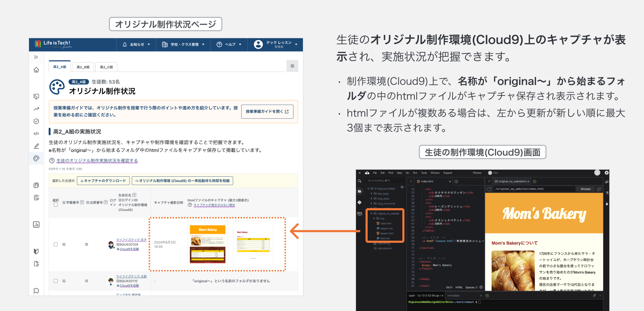The width and height of the screenshot is (644, 311).
Task: Open the home icon in left sidebar
Action: tap(36, 70)
